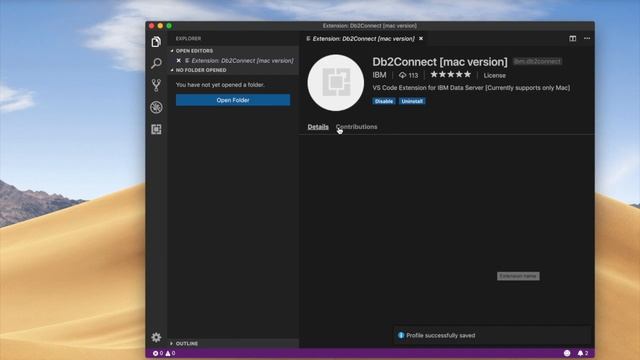
Task: Click the notification info icon
Action: 401,335
